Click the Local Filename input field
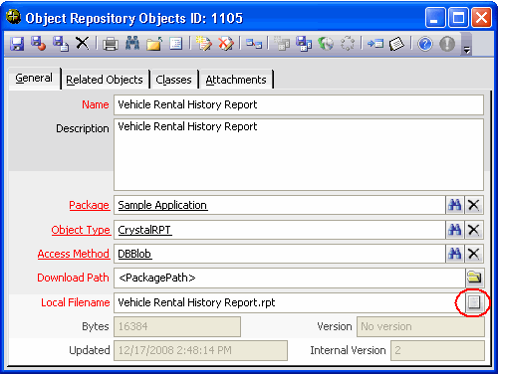Image resolution: width=528 pixels, height=377 pixels. [290, 303]
